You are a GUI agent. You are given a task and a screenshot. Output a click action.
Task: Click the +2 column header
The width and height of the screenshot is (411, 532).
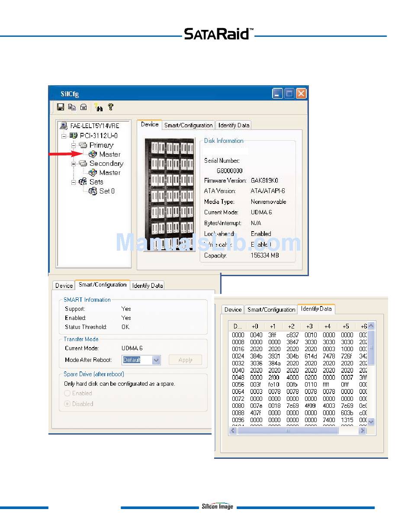tap(292, 326)
